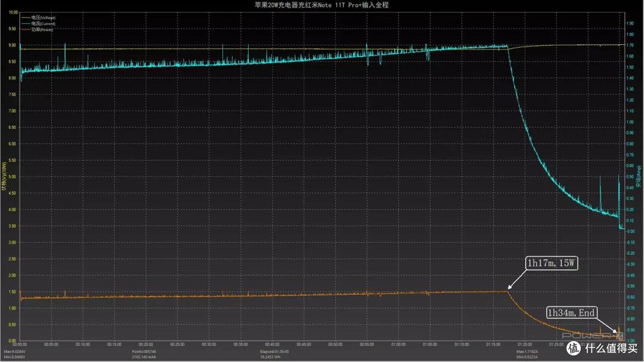
Task: Click the 安培(Amp) right axis title
Action: point(639,177)
